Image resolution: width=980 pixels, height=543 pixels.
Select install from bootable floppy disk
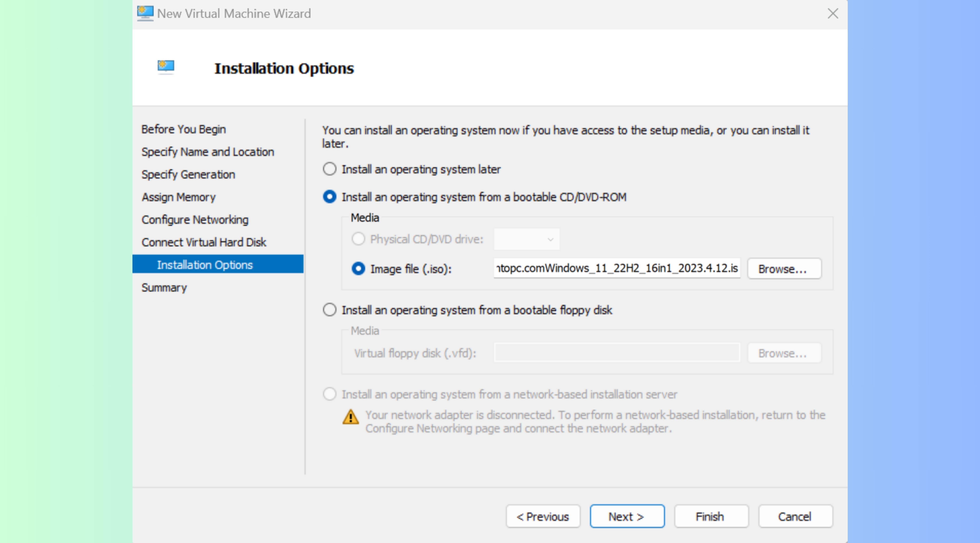tap(329, 310)
